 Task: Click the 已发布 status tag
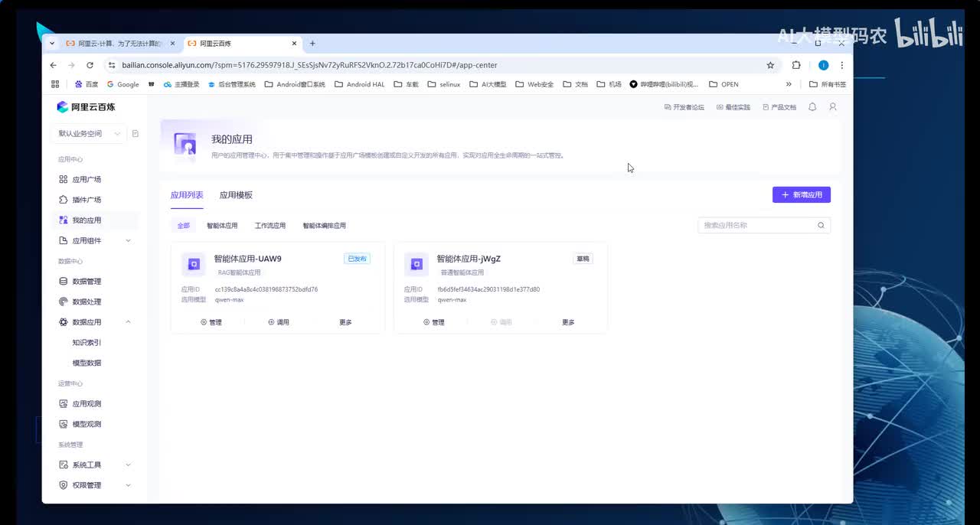coord(357,259)
